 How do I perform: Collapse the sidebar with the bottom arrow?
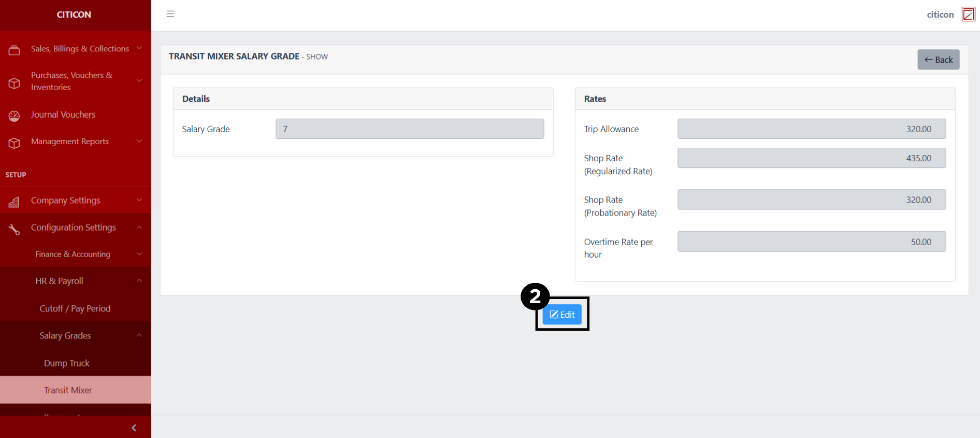(x=134, y=428)
